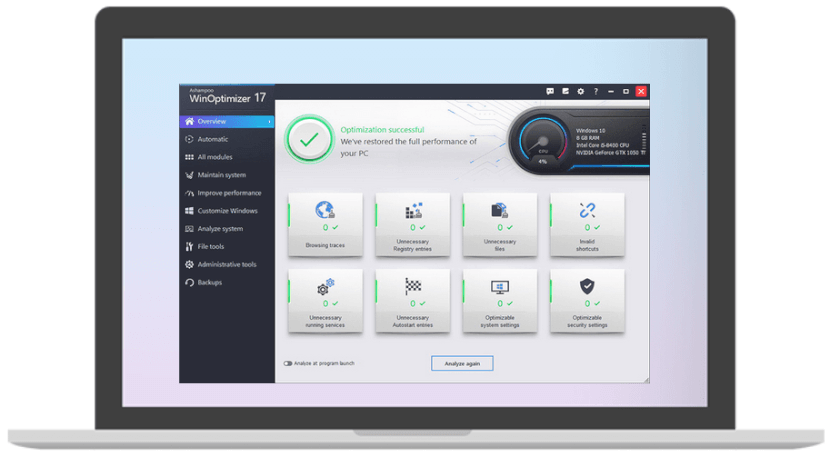The width and height of the screenshot is (830, 457).
Task: Open the Overview home icon
Action: (190, 121)
